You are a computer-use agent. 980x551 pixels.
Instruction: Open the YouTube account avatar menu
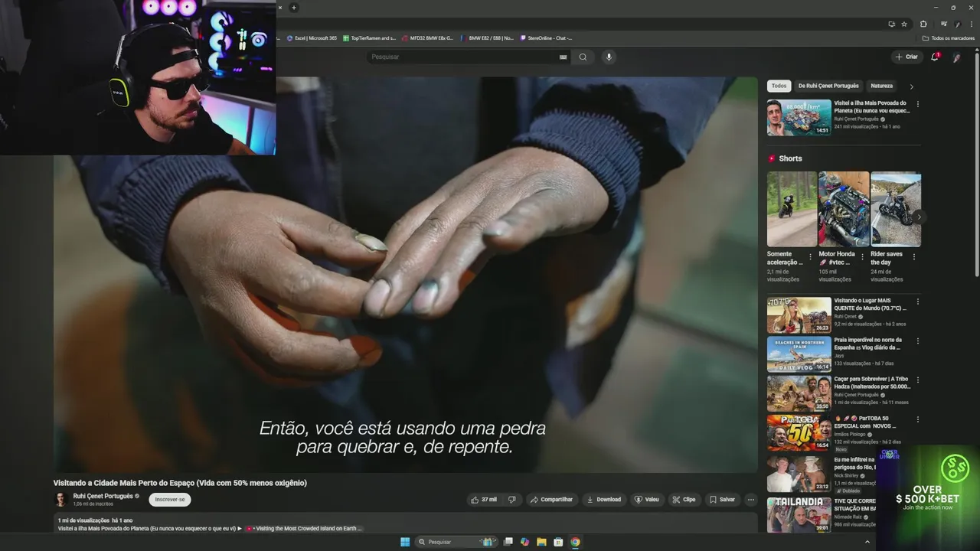point(957,57)
